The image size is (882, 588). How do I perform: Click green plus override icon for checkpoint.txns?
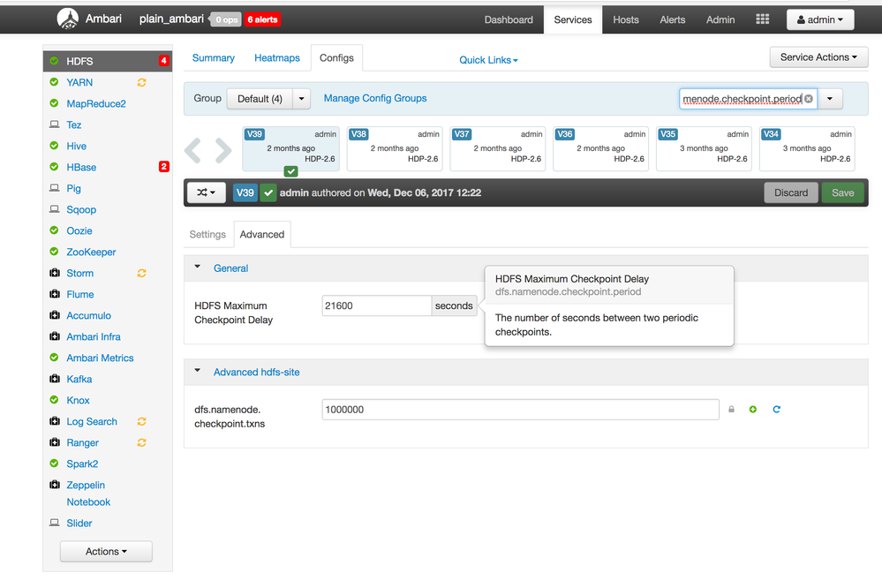click(x=752, y=409)
